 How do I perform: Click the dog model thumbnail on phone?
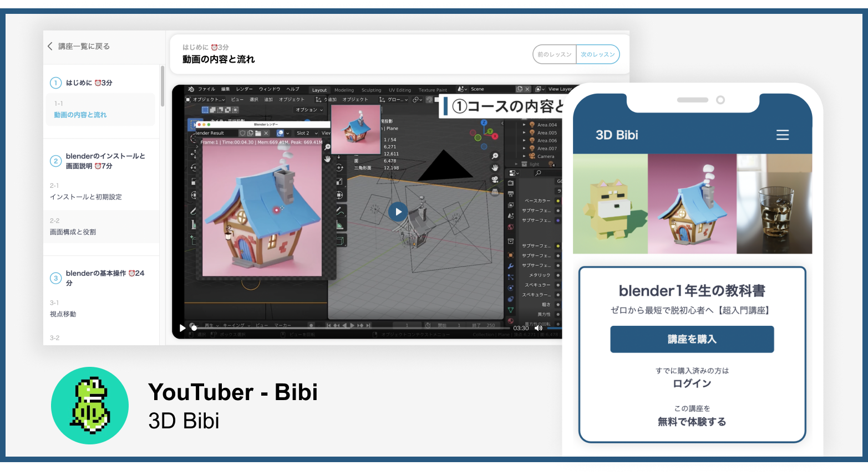click(610, 204)
